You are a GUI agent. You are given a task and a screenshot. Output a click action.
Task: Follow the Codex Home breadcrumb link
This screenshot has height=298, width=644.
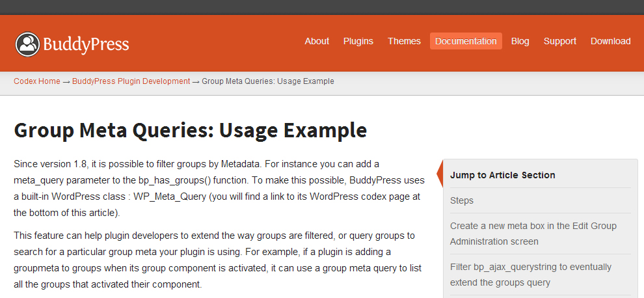pos(36,81)
